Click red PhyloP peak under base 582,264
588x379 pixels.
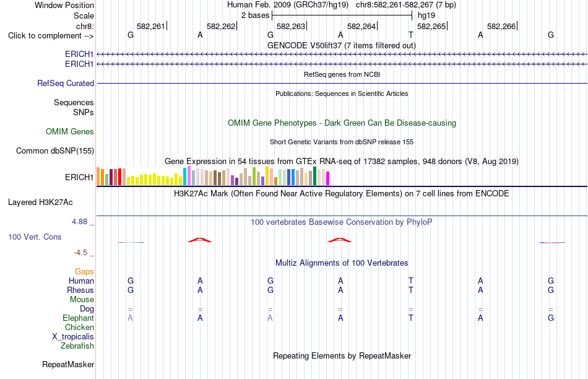340,240
